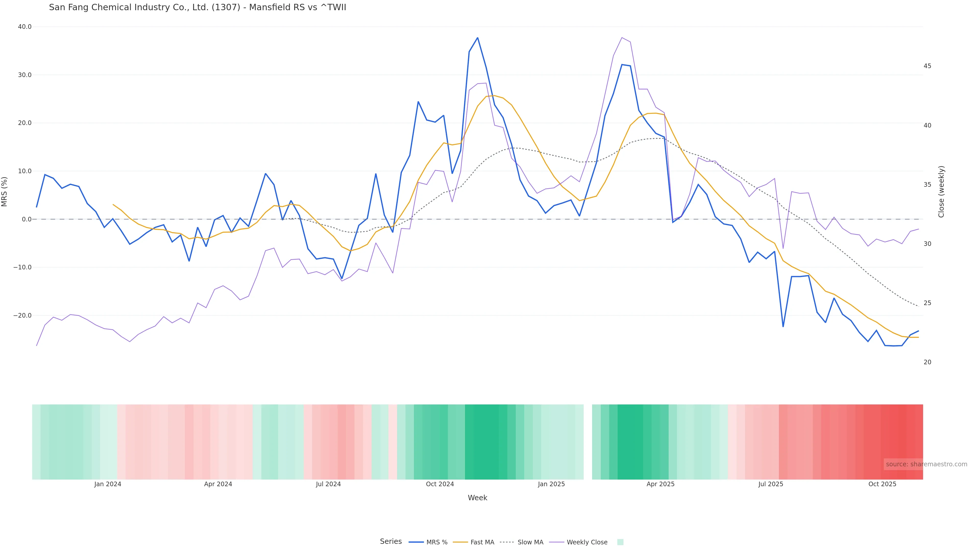
Task: Click the purple Weekly Close legend line icon
Action: pyautogui.click(x=557, y=542)
